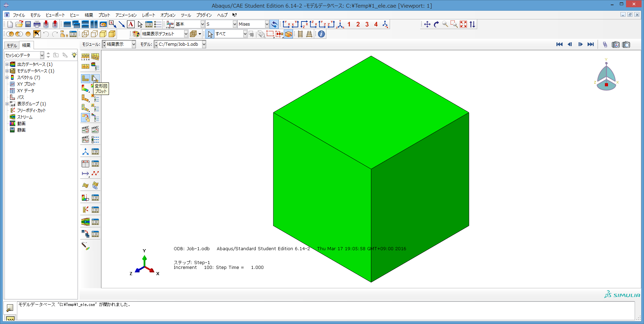Select the Magnify View zoom tool
The image size is (644, 324).
pos(445,24)
